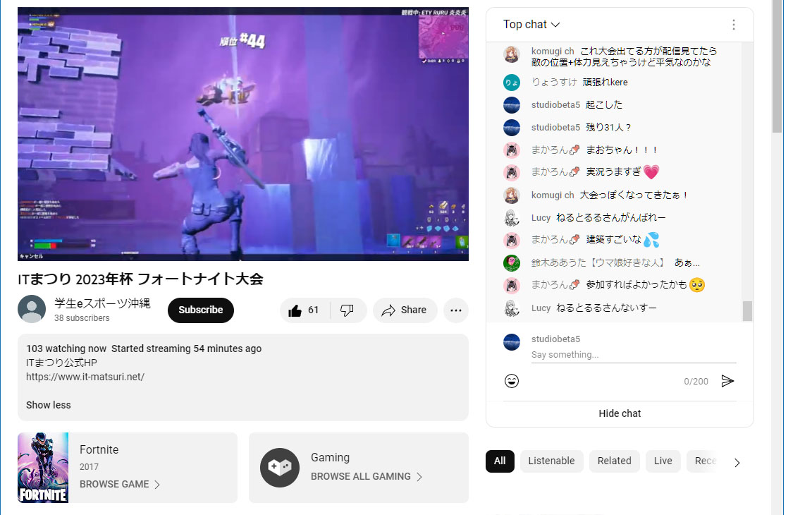Browse all gaming link
812x515 pixels.
367,476
